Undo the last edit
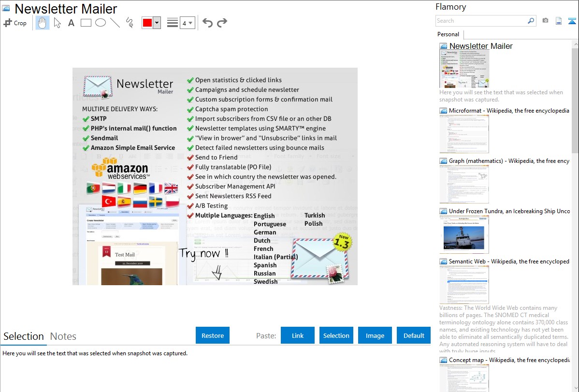 coord(207,23)
